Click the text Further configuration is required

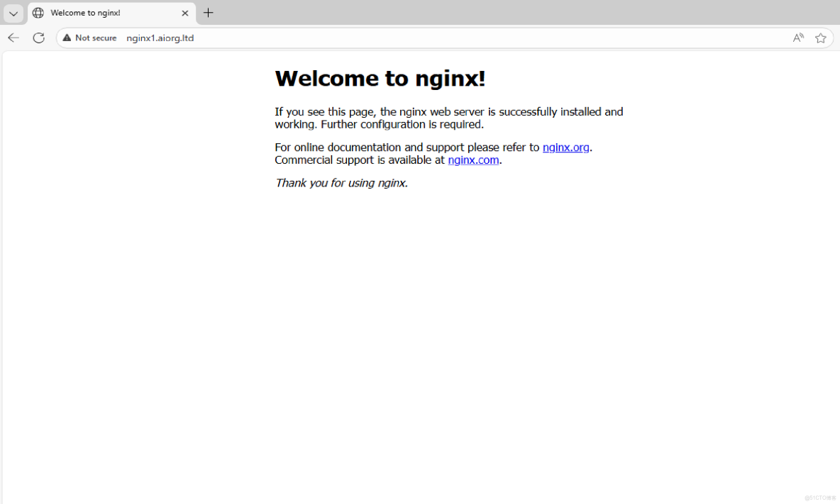402,125
